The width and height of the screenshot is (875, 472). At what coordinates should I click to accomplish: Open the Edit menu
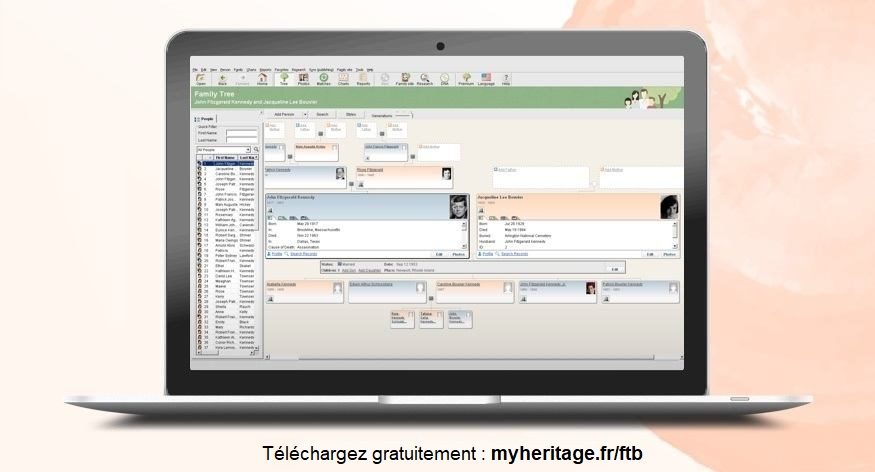click(204, 70)
